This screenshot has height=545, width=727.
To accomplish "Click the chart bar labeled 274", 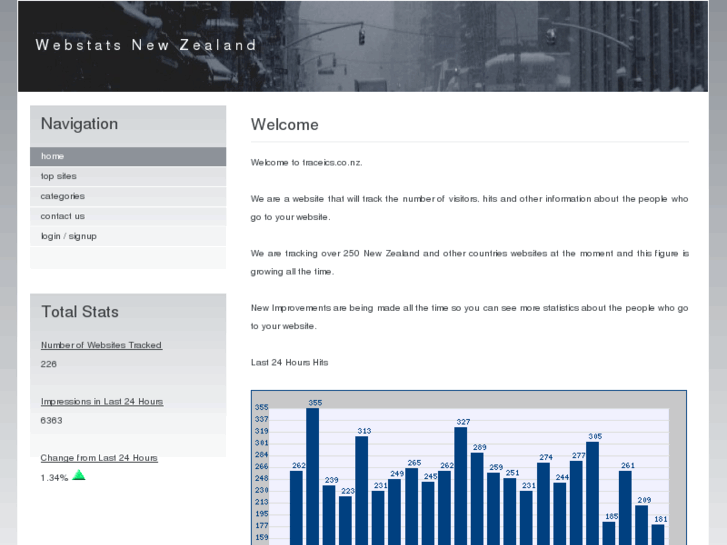I will (x=543, y=504).
